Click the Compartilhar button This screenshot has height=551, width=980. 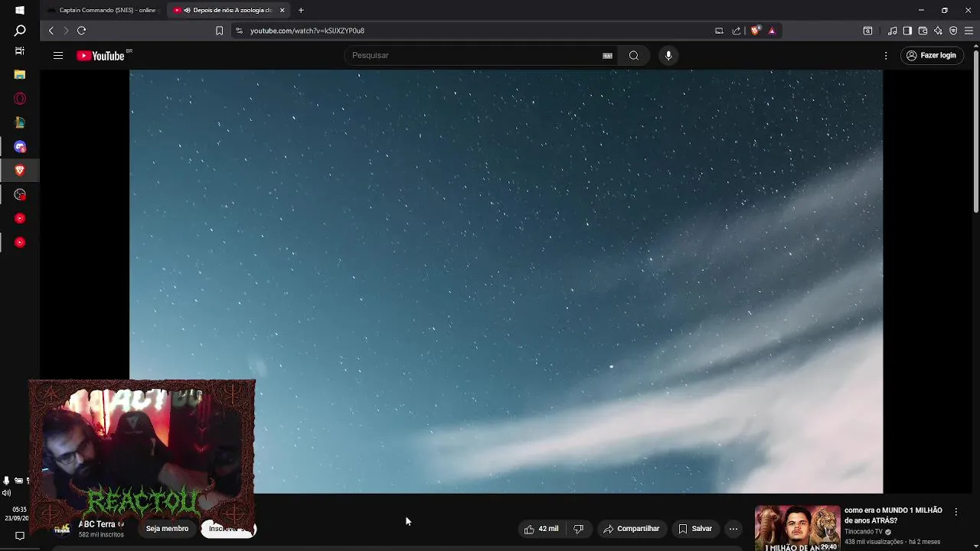[x=631, y=529]
